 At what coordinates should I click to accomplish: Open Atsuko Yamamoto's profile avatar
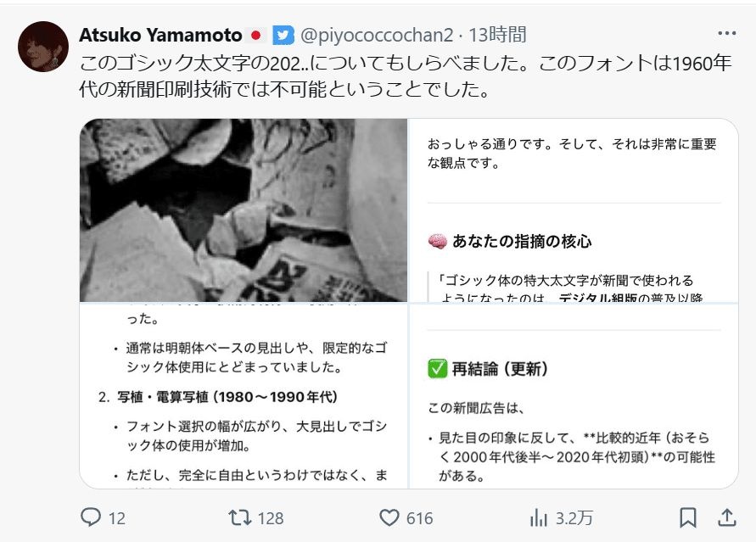[x=43, y=47]
